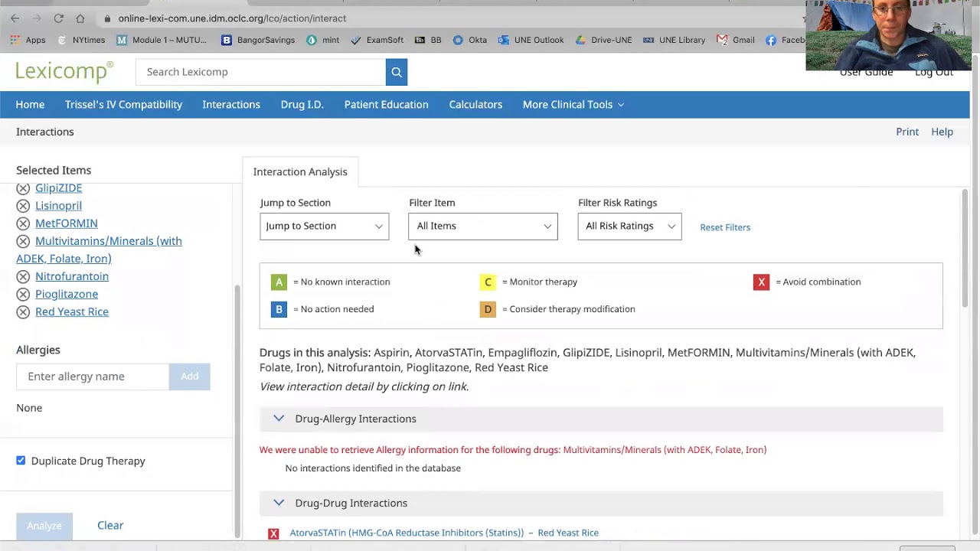980x551 pixels.
Task: Click the Clear link under selected items
Action: 110,525
